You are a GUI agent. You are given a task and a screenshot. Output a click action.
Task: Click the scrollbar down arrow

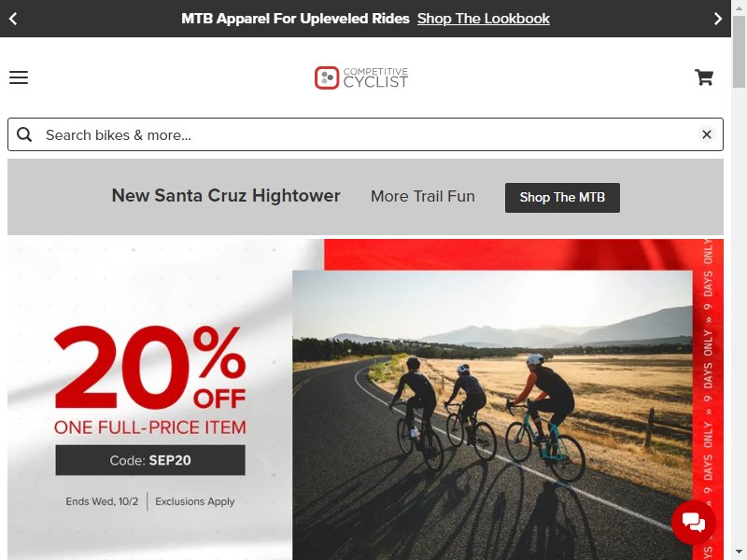click(x=739, y=554)
